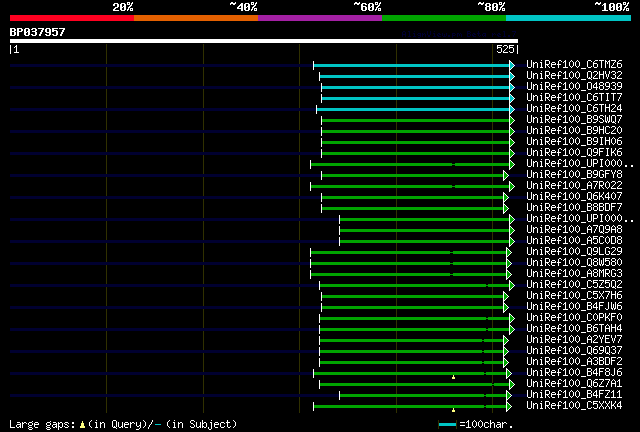Select the UniRef100_A2YEV7 label
Viewport: 640px width, 432px height.
click(x=574, y=340)
